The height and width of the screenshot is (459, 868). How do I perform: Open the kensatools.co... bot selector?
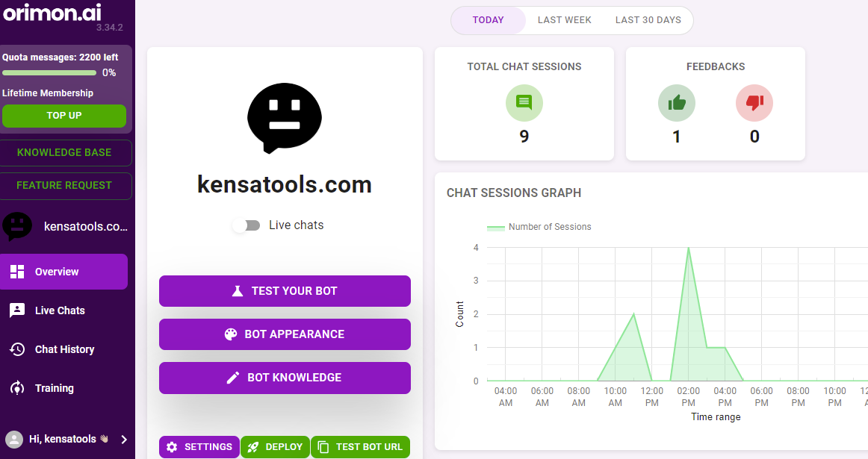[x=65, y=226]
